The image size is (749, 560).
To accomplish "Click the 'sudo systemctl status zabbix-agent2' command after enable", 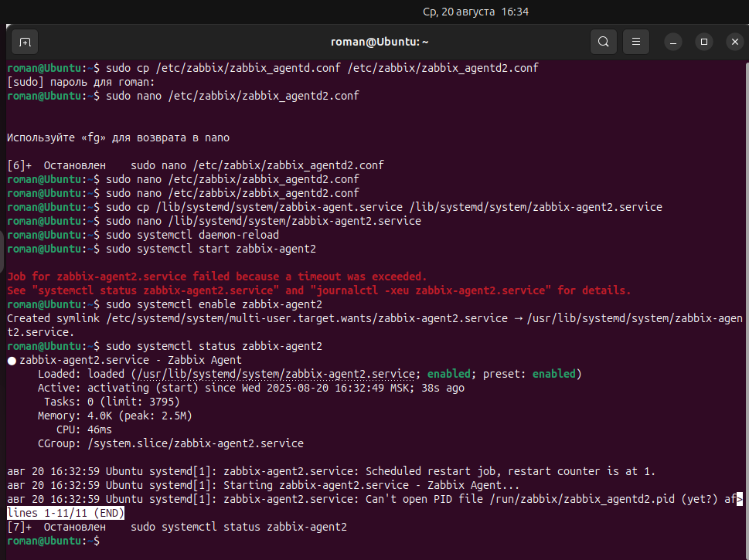I will click(x=214, y=345).
